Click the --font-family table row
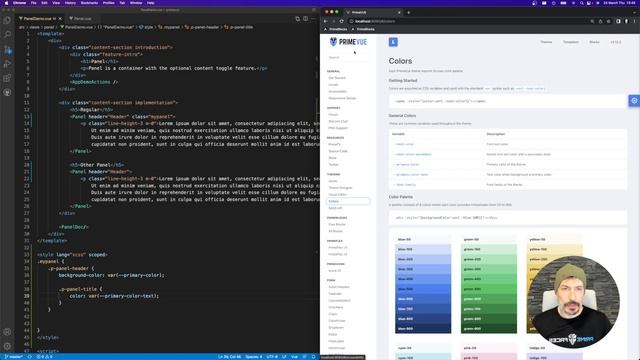640x360 pixels. point(508,184)
